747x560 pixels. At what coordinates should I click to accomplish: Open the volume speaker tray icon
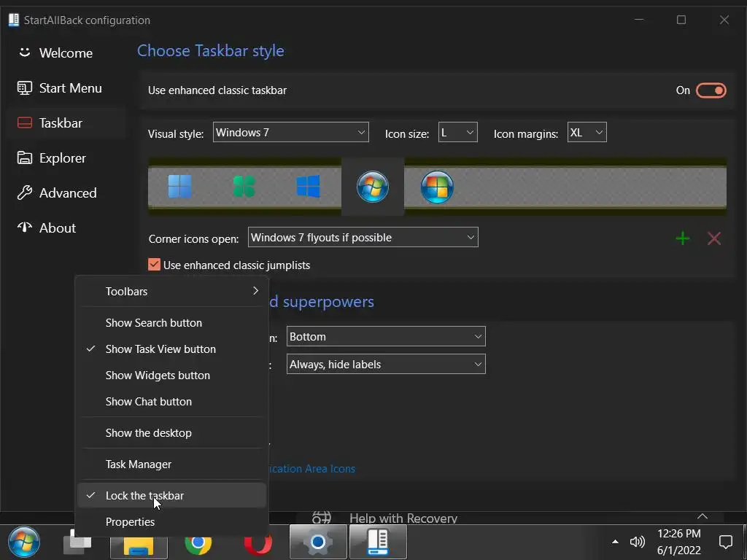[637, 542]
